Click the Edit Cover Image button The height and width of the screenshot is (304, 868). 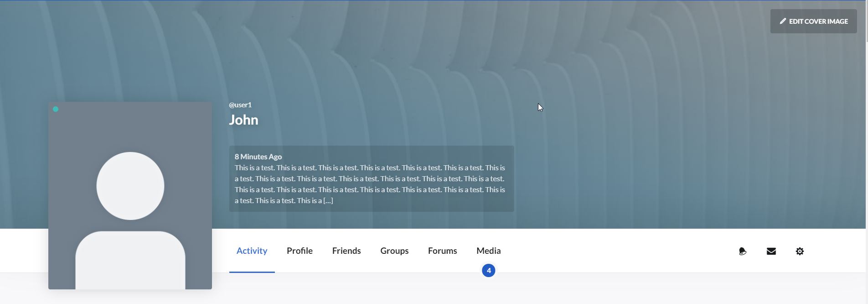[814, 21]
